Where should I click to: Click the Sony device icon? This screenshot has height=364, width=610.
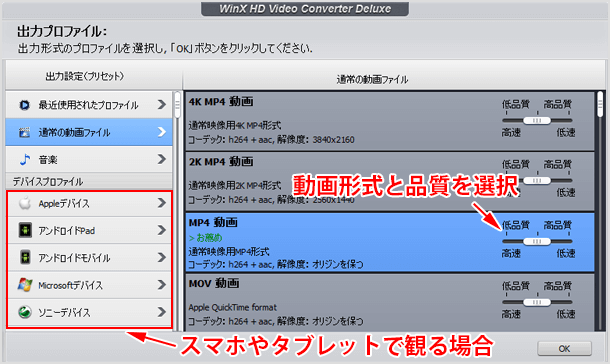25,312
